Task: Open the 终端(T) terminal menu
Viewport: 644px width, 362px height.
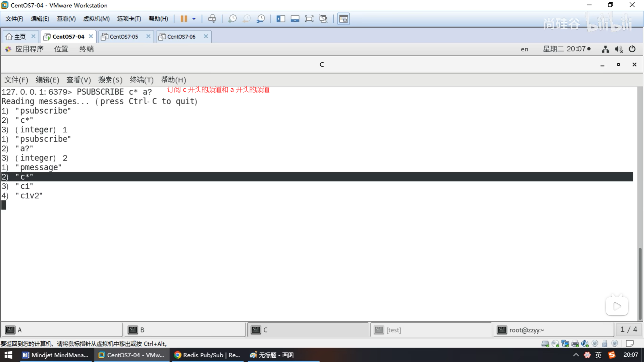Action: (x=141, y=80)
